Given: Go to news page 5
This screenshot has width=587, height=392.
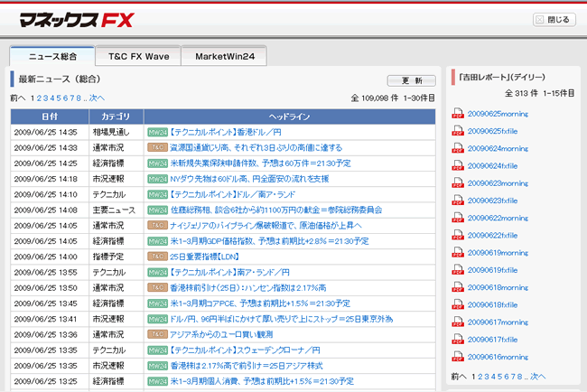Looking at the screenshot, I should click(x=59, y=98).
